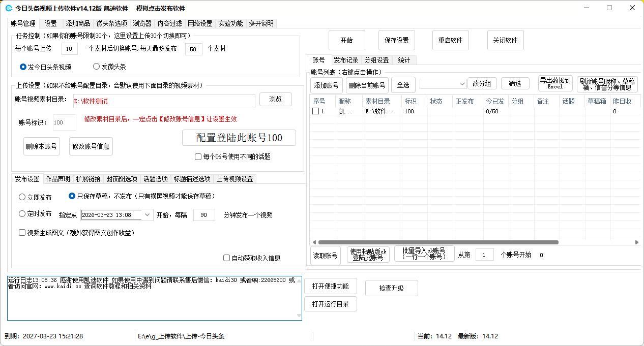Tick the 自动获取收入信息 checkbox
Image resolution: width=644 pixels, height=346 pixels.
tap(227, 258)
